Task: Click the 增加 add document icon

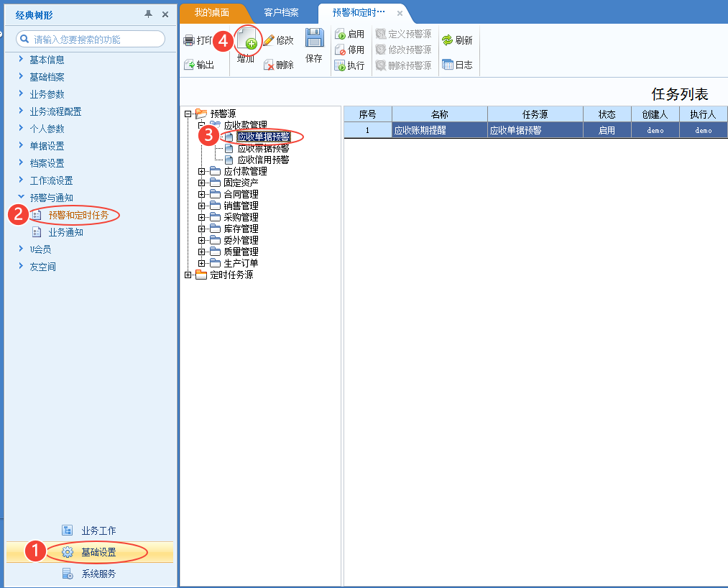Action: (247, 39)
